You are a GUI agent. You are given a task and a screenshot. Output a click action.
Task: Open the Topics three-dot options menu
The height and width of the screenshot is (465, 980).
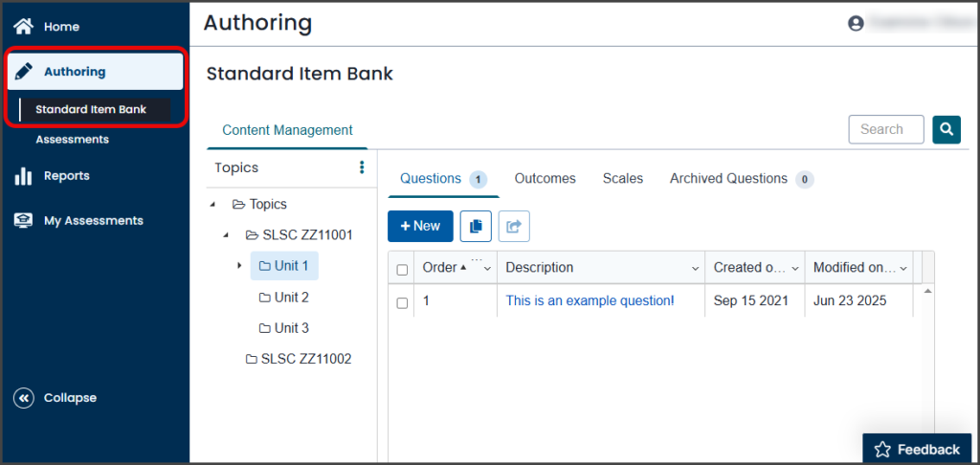(x=361, y=167)
